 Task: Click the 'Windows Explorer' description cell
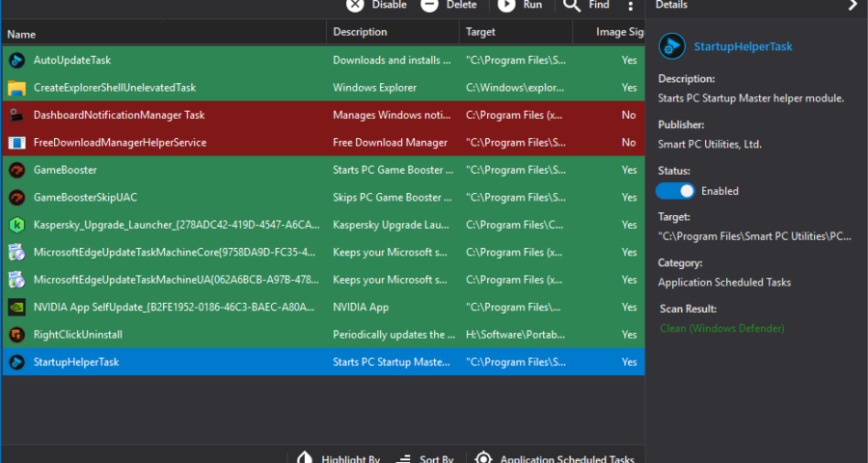[x=375, y=88]
